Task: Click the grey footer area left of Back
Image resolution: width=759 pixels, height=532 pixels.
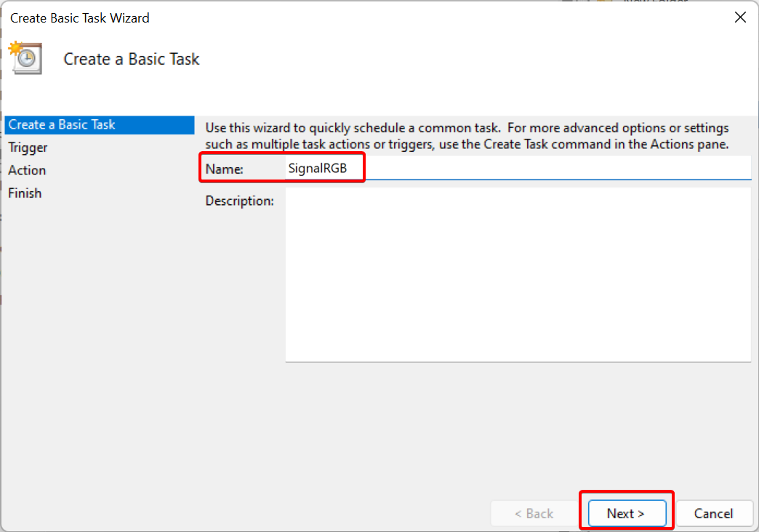Action: tap(291, 513)
